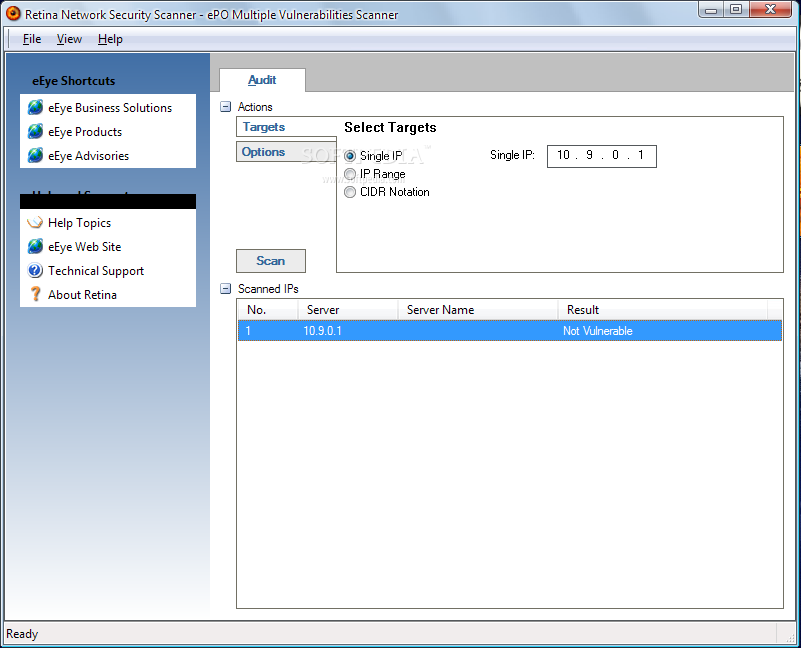This screenshot has height=648, width=801.
Task: Select the IP Range radio button
Action: click(350, 174)
